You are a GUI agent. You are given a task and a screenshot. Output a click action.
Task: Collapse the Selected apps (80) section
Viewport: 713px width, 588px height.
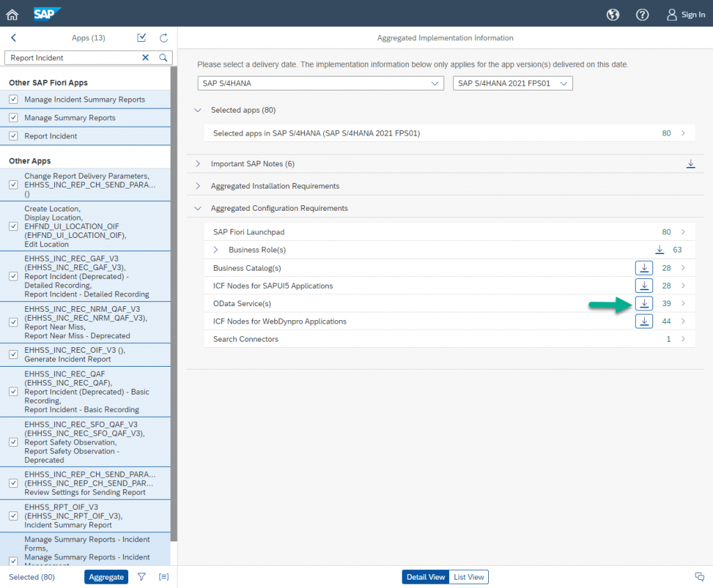click(x=198, y=110)
